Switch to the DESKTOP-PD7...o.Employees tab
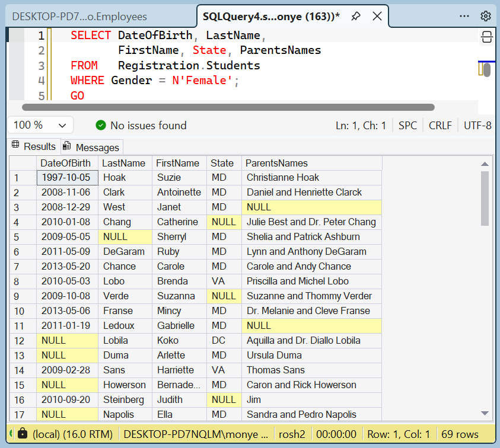 click(x=79, y=17)
